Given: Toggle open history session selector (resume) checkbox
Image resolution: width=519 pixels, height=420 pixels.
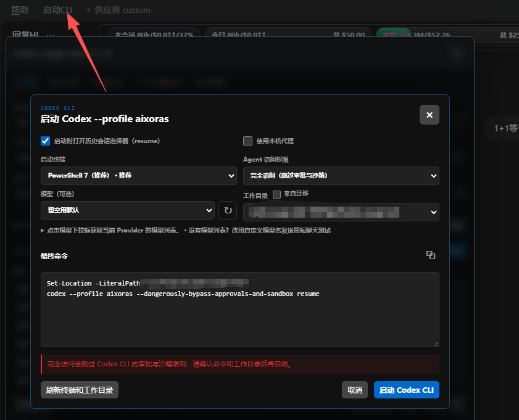Looking at the screenshot, I should 45,141.
